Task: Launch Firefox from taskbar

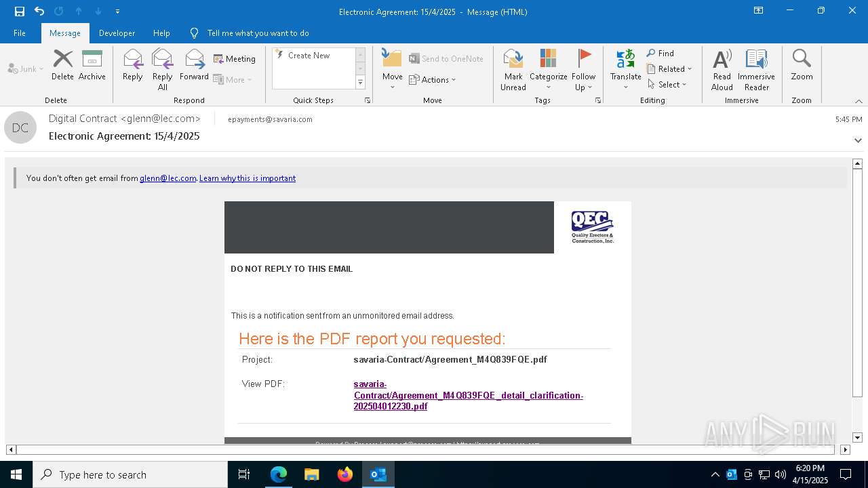Action: click(x=345, y=474)
